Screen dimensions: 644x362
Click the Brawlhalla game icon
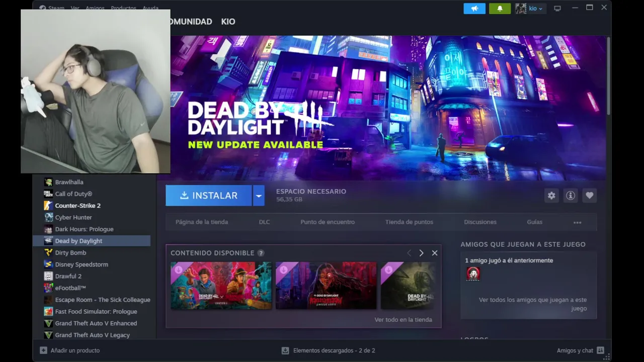point(48,182)
